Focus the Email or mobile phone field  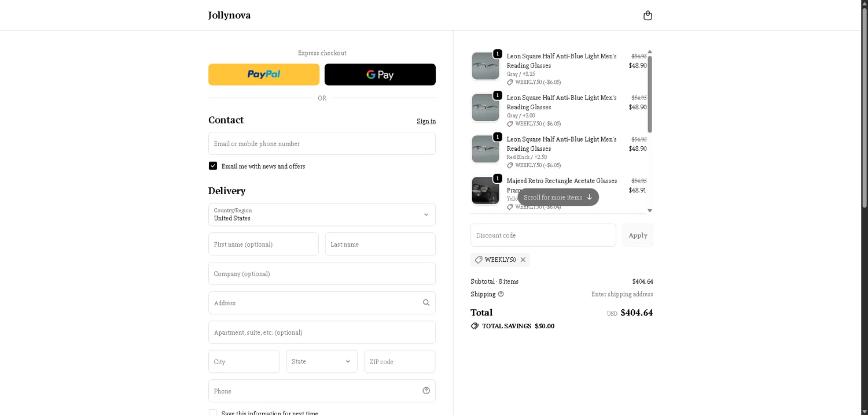(x=322, y=143)
